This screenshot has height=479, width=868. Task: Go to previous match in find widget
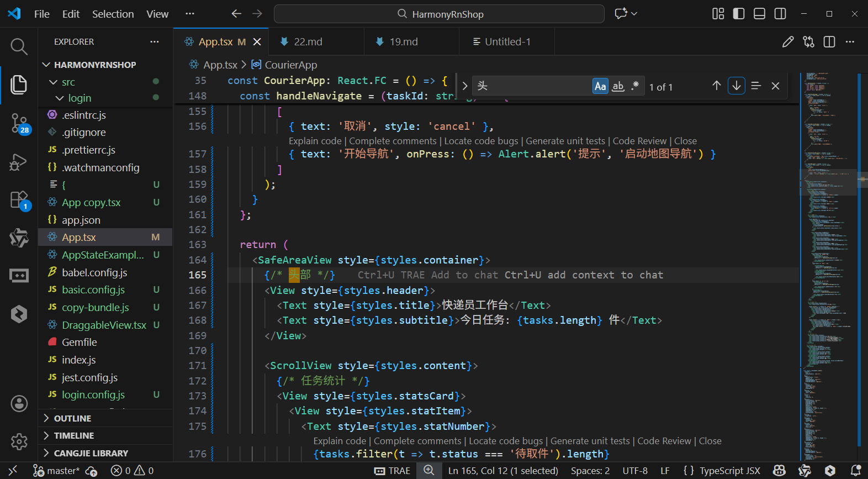point(716,86)
